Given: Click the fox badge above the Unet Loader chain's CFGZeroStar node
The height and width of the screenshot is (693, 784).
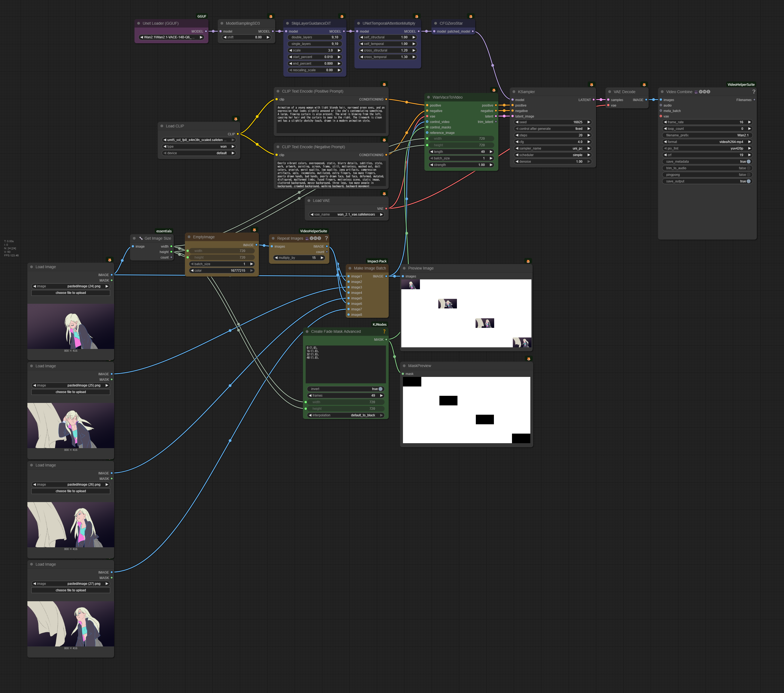Looking at the screenshot, I should pyautogui.click(x=471, y=16).
